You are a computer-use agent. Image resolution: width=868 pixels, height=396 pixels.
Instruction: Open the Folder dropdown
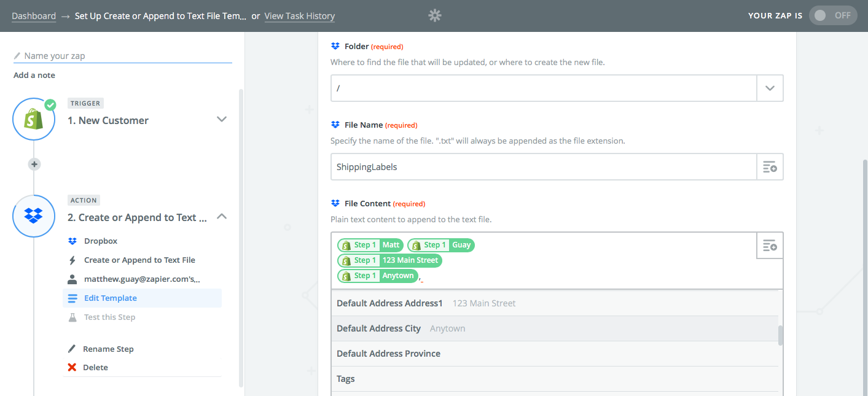770,88
